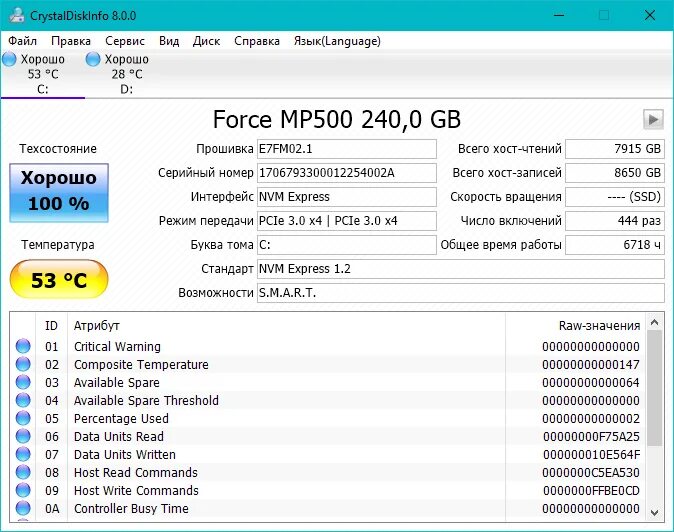Open the Язык(Language) menu

[x=337, y=41]
